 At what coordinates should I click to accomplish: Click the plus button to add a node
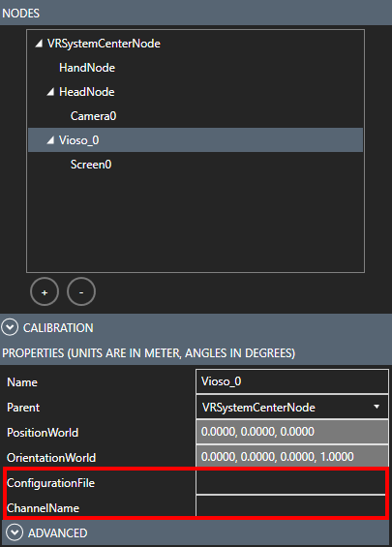click(x=45, y=291)
